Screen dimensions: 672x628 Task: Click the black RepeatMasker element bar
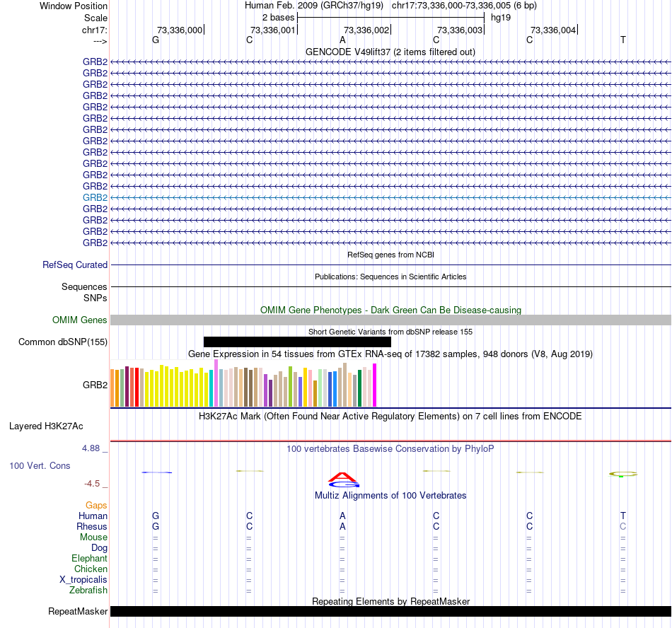390,611
